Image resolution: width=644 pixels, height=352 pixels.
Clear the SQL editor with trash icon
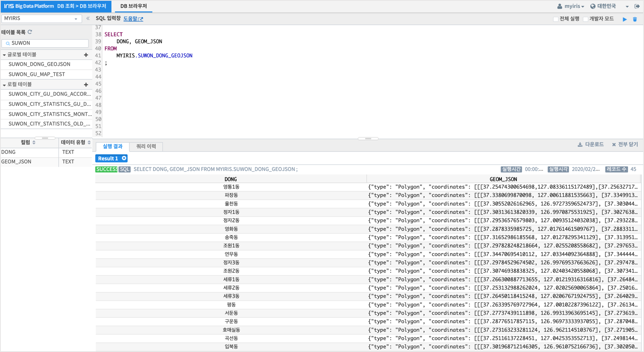635,19
